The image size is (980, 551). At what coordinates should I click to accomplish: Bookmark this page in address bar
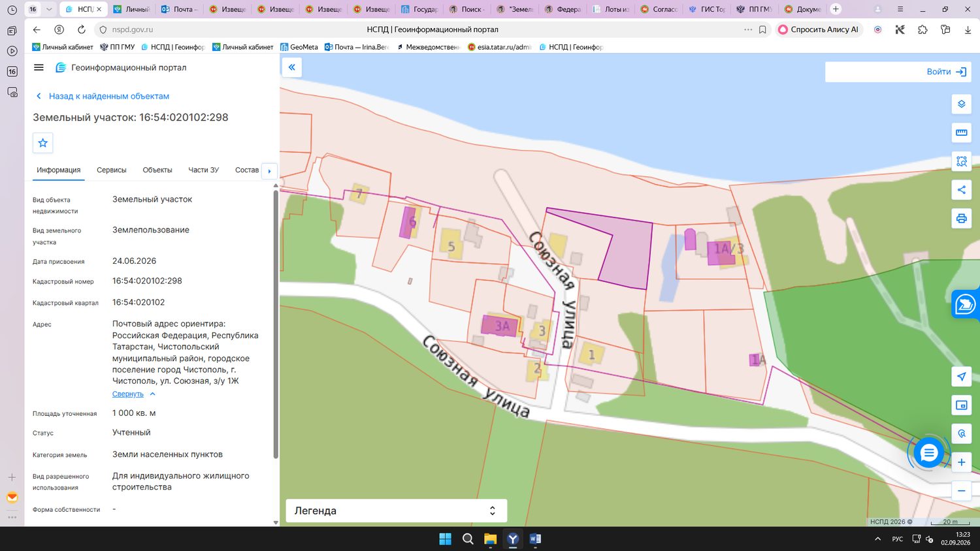click(762, 29)
